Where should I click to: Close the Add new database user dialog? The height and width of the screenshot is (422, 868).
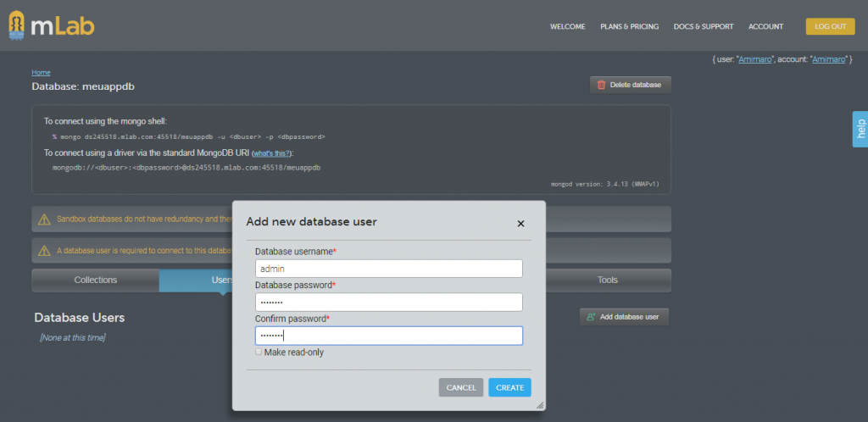point(520,224)
